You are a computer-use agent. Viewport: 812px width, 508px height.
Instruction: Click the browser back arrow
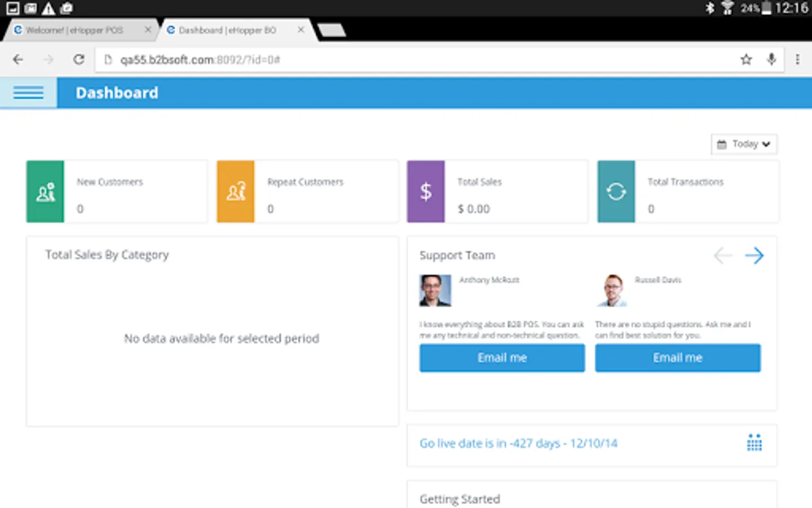click(17, 59)
